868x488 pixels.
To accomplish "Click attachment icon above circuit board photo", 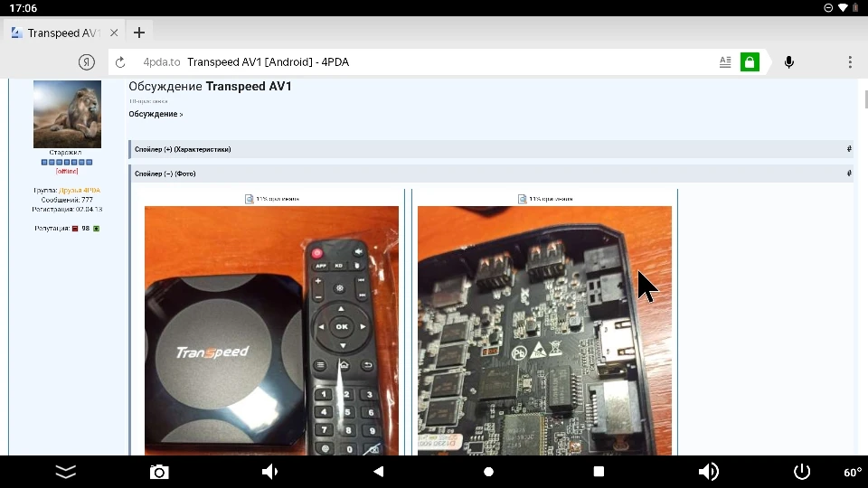I will pyautogui.click(x=522, y=199).
